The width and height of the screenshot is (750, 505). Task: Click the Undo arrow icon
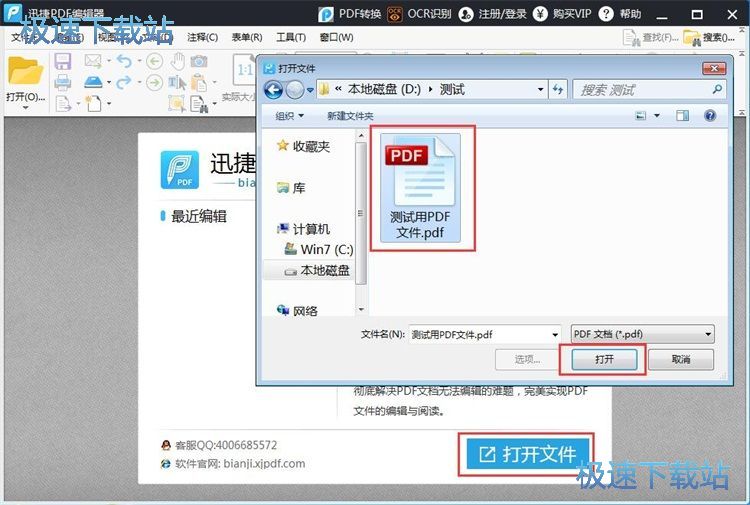click(x=124, y=61)
